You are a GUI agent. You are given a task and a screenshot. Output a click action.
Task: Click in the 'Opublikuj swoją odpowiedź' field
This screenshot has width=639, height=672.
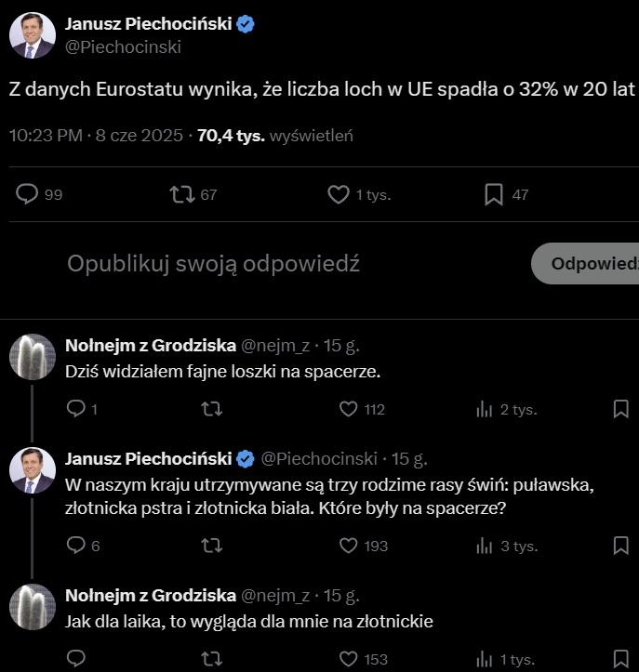pos(214,264)
